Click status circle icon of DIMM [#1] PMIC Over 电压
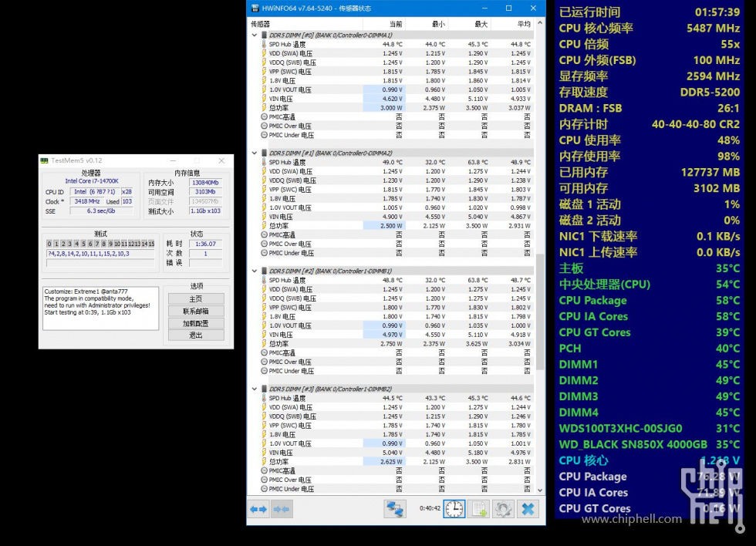This screenshot has height=546, width=756. [264, 244]
